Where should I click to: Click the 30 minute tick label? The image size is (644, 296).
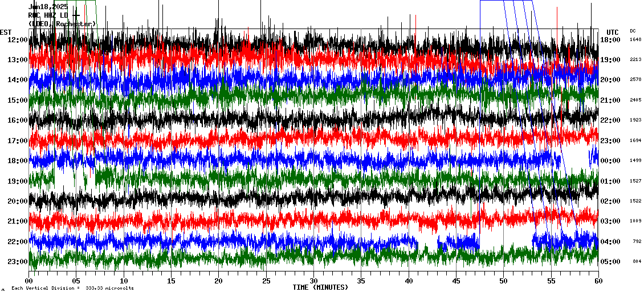coord(313,281)
